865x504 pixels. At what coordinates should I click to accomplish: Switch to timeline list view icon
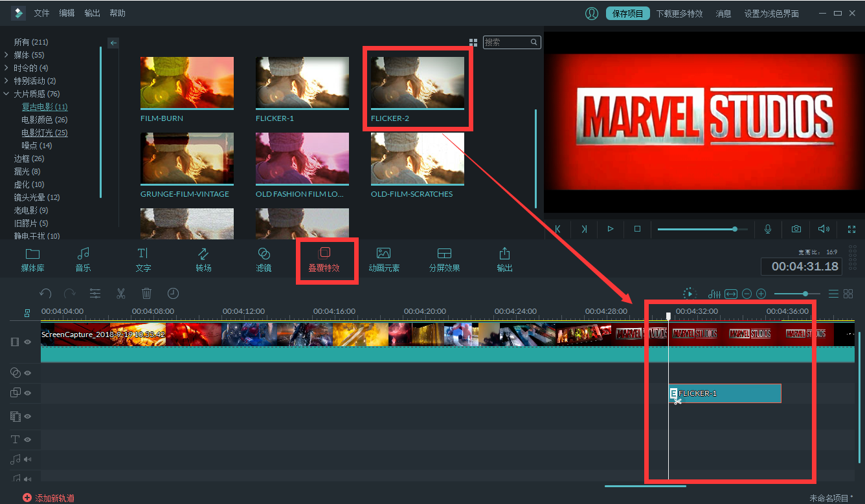pos(833,294)
